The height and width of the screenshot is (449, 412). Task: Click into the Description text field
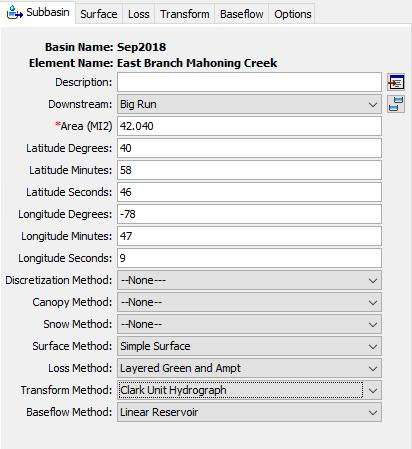coord(249,82)
